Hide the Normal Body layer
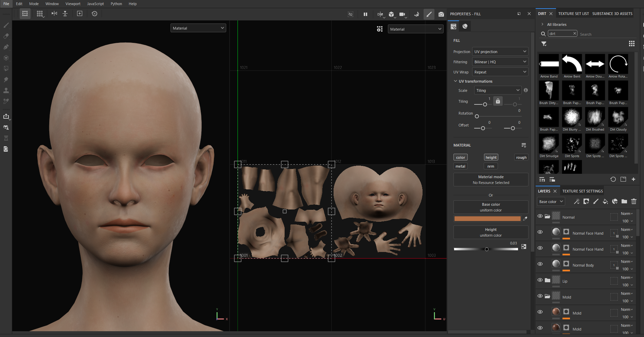The width and height of the screenshot is (644, 337). pos(540,264)
